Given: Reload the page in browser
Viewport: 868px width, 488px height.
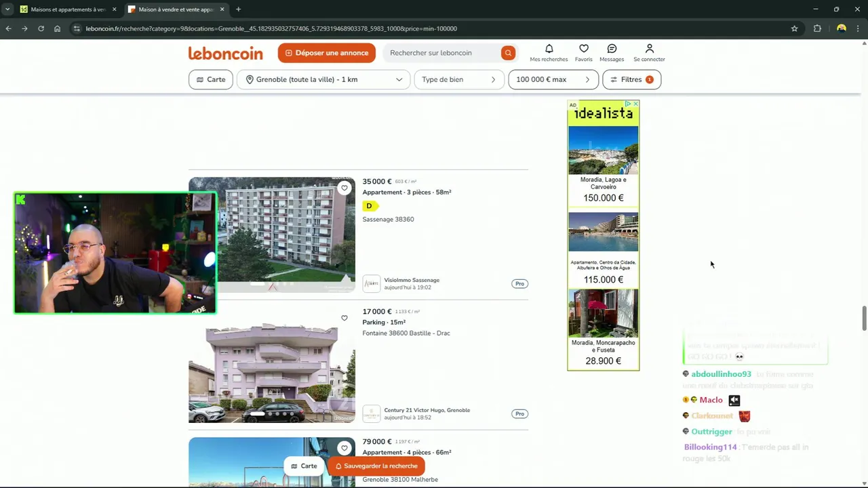Looking at the screenshot, I should (x=41, y=28).
